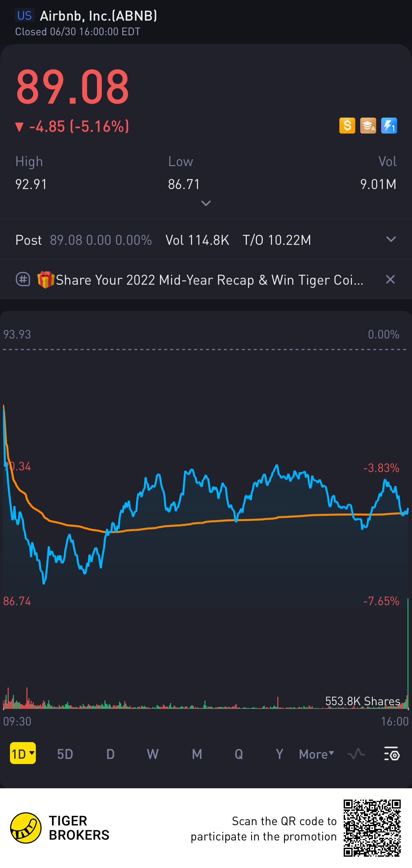412x868 pixels.
Task: Tap the QR code image
Action: pos(372,827)
